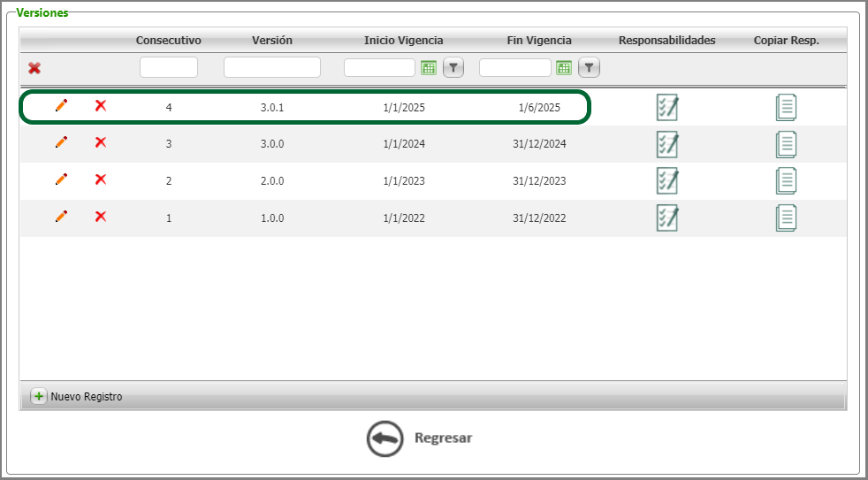Select the 31/12/2023 Fin Vigencia cell
Screen dimensions: 868x480
[539, 181]
